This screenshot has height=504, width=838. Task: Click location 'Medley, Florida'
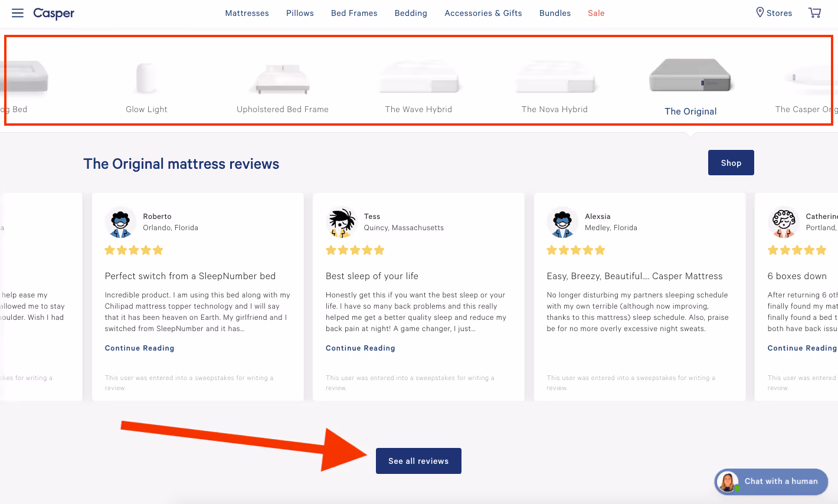coord(611,228)
